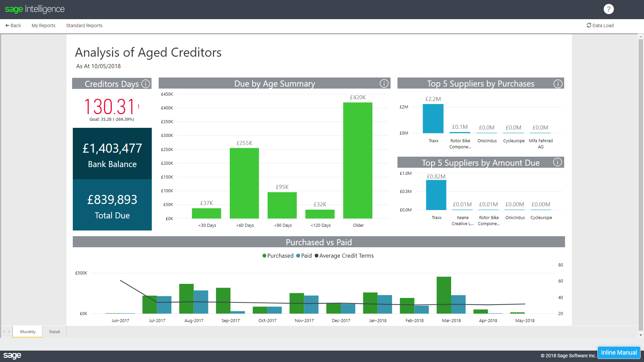This screenshot has height=362, width=644.
Task: Go Back to previous page
Action: point(13,25)
